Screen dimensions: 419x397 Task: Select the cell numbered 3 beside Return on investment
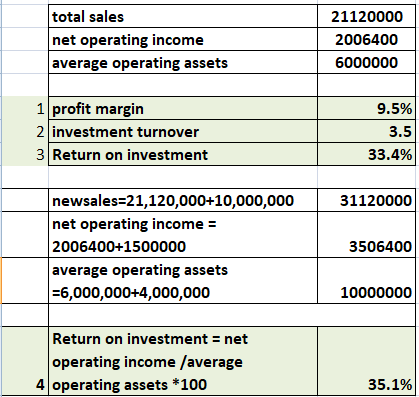(25, 154)
